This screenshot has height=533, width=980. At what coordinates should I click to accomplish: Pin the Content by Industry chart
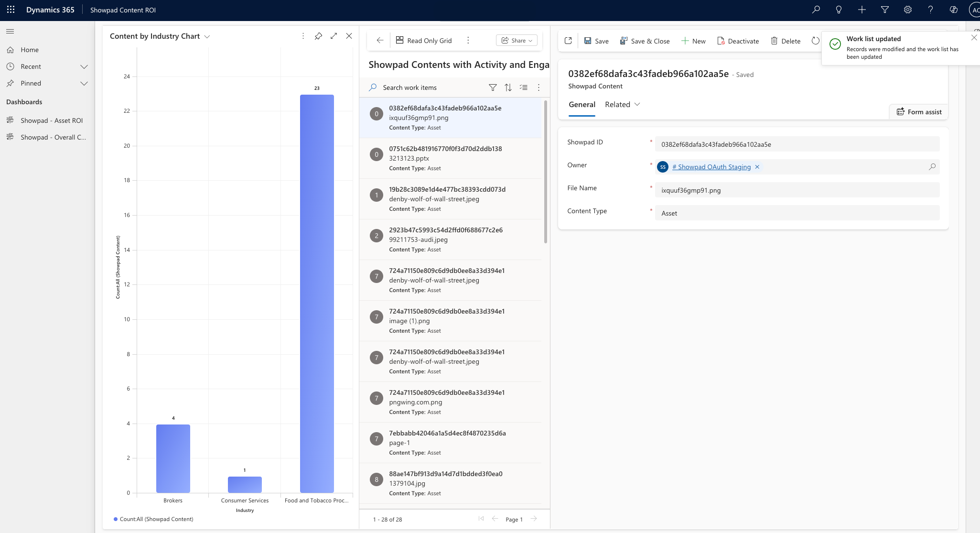(318, 36)
